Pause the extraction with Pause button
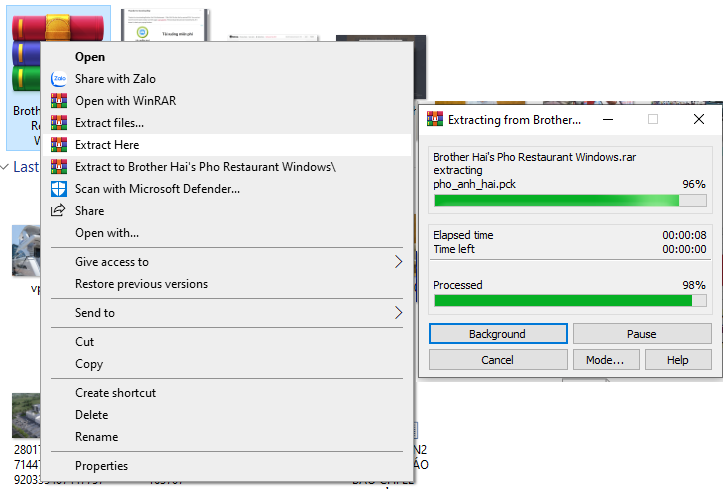The width and height of the screenshot is (724, 489). click(x=642, y=334)
